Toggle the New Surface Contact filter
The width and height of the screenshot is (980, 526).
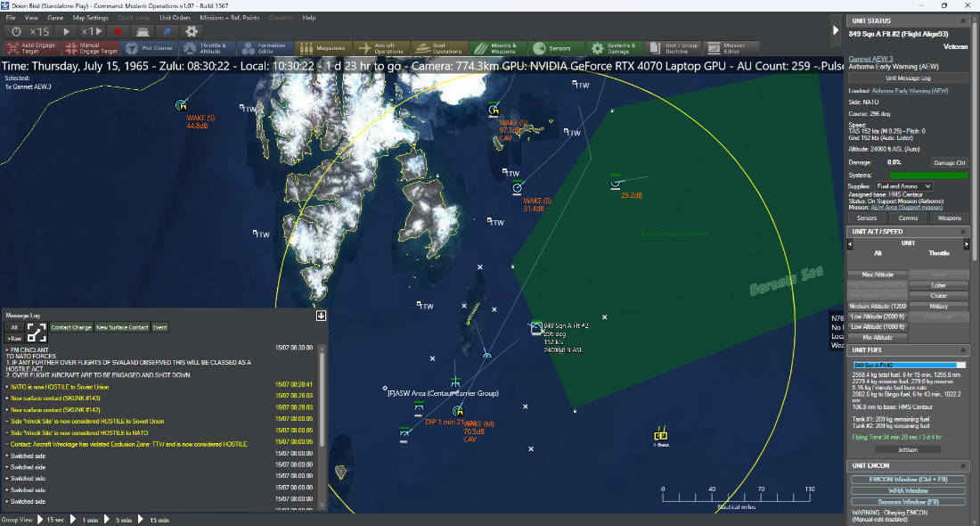[122, 327]
